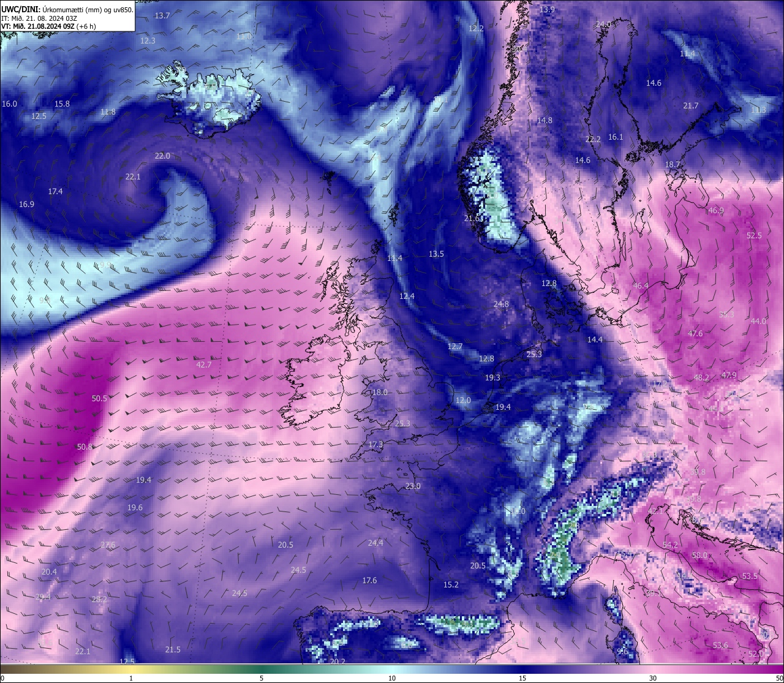Viewport: 784px width, 683px height.
Task: Click the 15.8 value west of Iceland
Action: point(62,104)
